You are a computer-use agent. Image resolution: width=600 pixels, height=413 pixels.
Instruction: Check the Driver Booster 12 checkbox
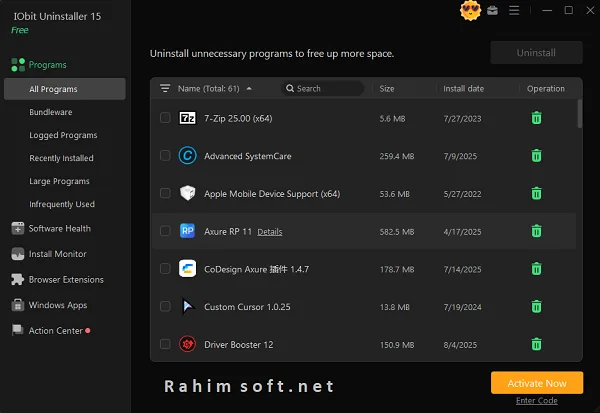[x=165, y=344]
